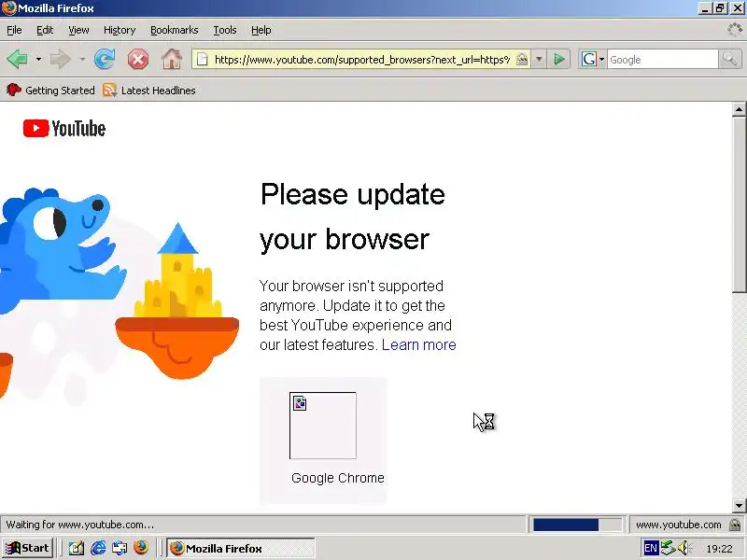747x560 pixels.
Task: Launch Internet Explorer from quick launch
Action: pyautogui.click(x=98, y=548)
